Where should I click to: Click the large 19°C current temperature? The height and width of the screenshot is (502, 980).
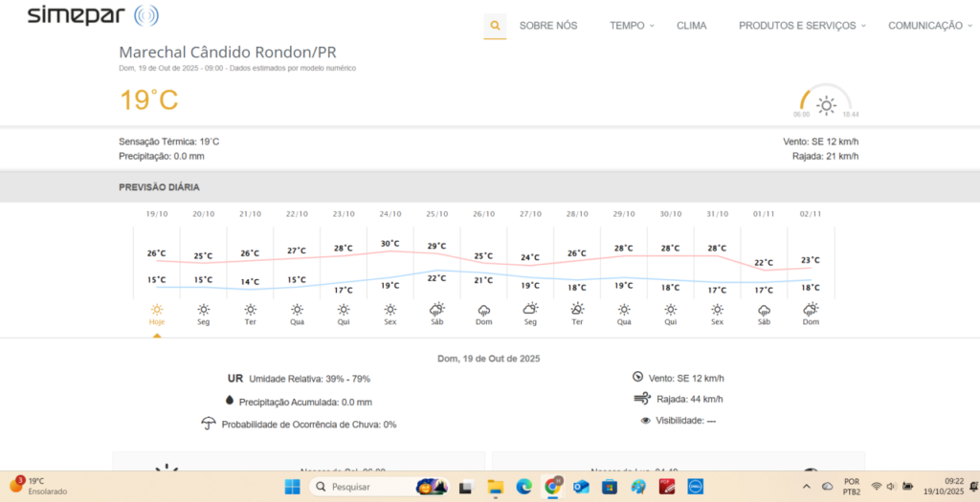pos(148,99)
